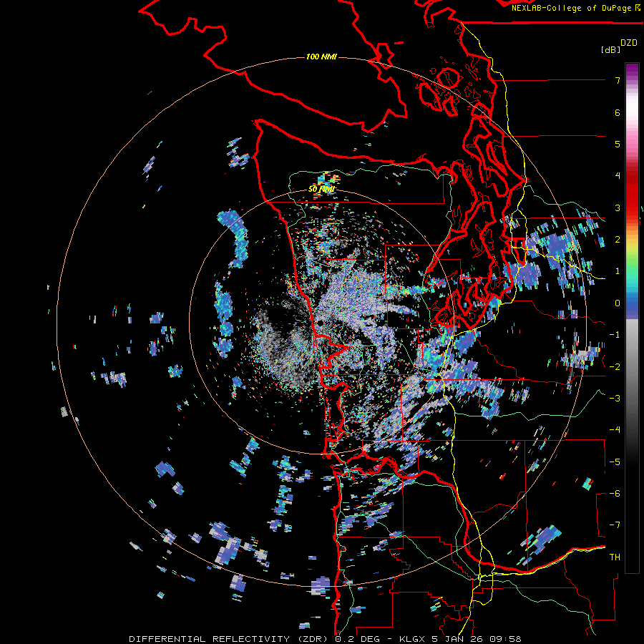Click the 4 value on color scale
This screenshot has width=644, height=644.
(x=618, y=176)
